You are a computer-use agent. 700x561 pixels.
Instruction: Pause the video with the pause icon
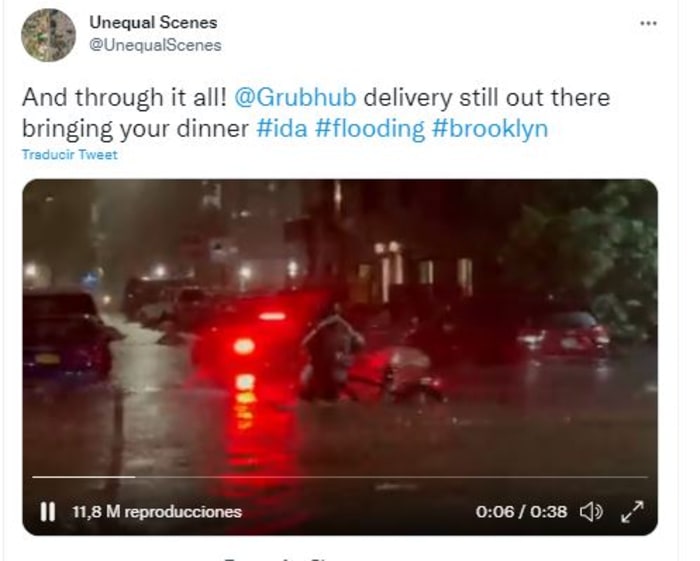coord(48,511)
